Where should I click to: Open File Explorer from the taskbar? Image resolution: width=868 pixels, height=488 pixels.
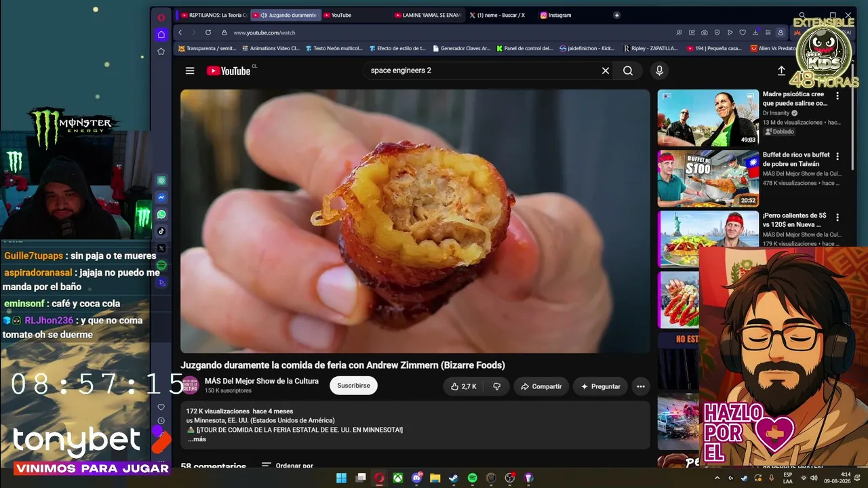click(x=435, y=478)
